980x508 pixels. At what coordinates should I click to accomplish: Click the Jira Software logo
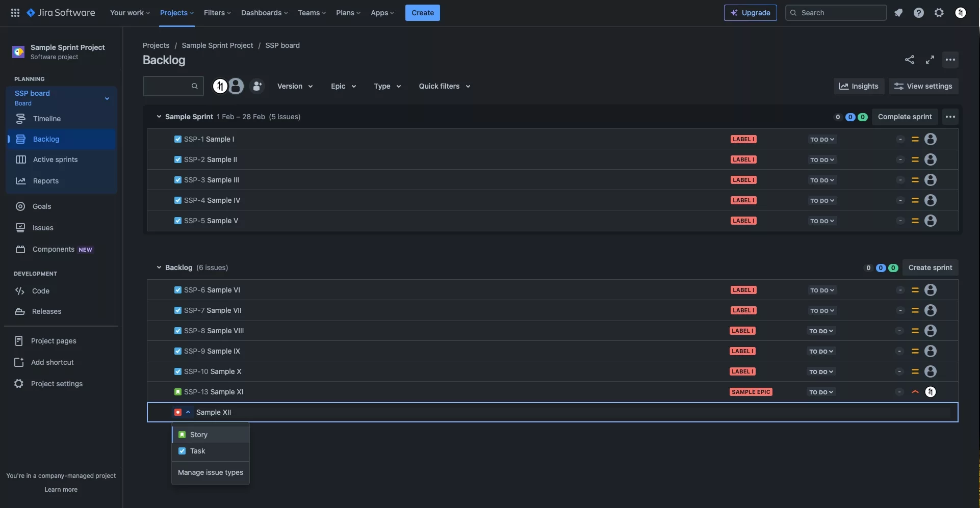tap(61, 13)
